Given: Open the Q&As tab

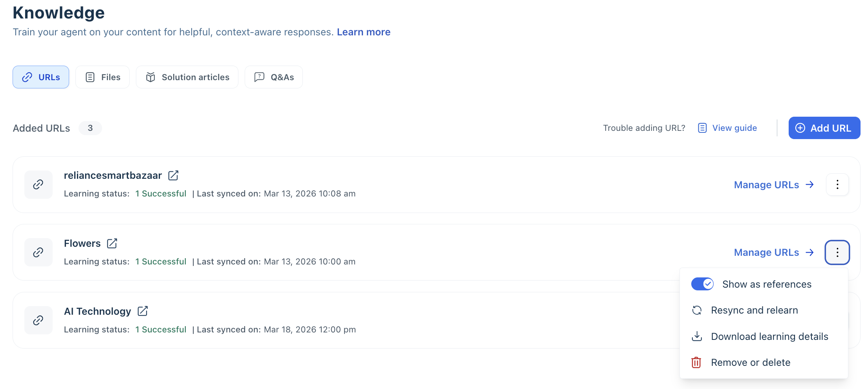Looking at the screenshot, I should click(x=274, y=77).
